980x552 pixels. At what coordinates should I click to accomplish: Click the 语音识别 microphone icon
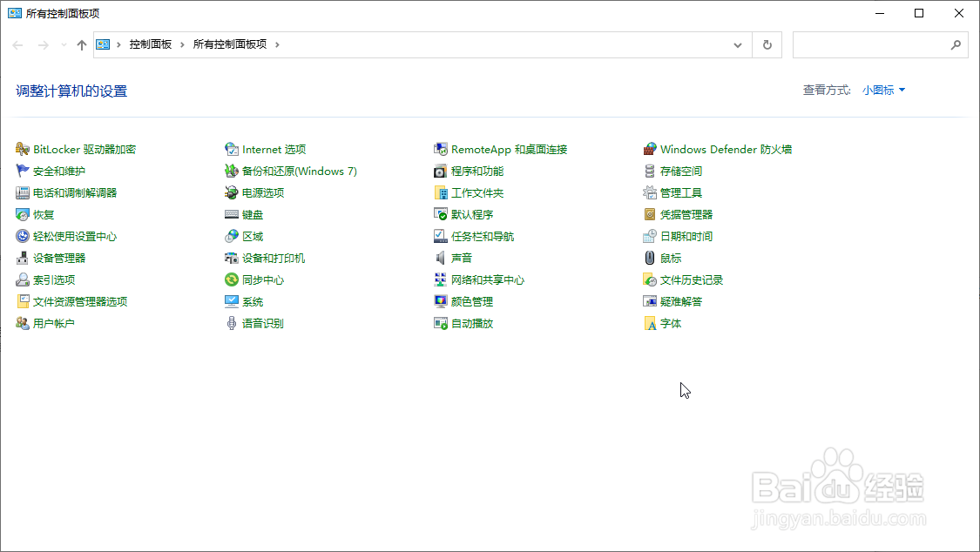[232, 324]
